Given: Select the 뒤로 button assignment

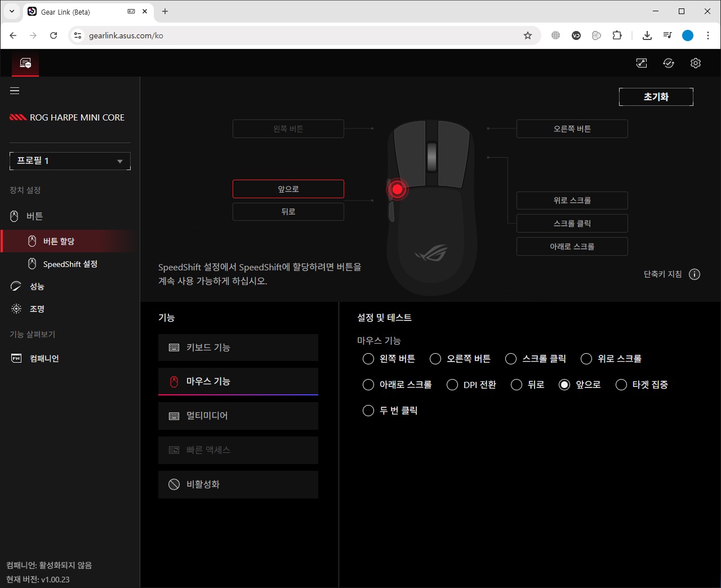Looking at the screenshot, I should (288, 212).
